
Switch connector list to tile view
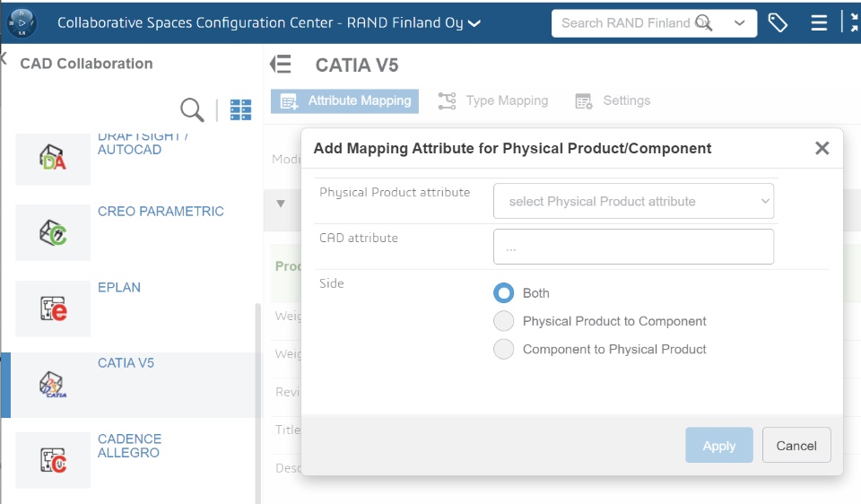(240, 109)
